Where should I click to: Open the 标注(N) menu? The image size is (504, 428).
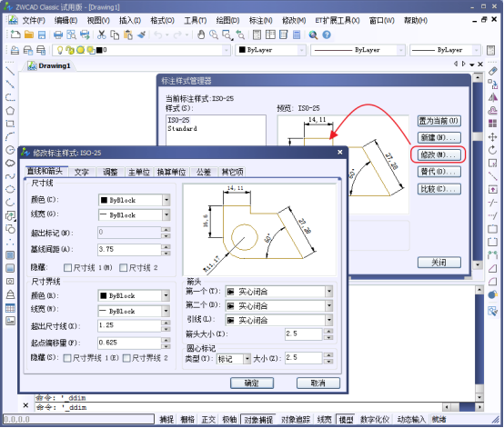pyautogui.click(x=261, y=21)
